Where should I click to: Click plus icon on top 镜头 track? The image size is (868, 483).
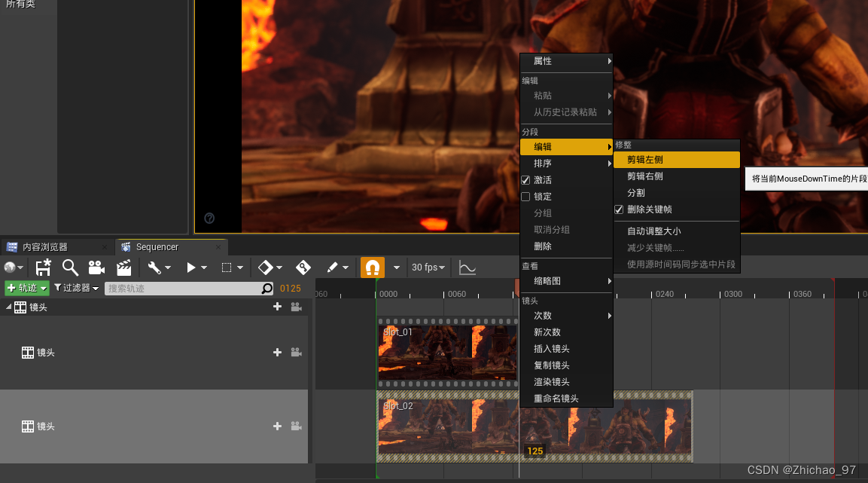click(277, 307)
